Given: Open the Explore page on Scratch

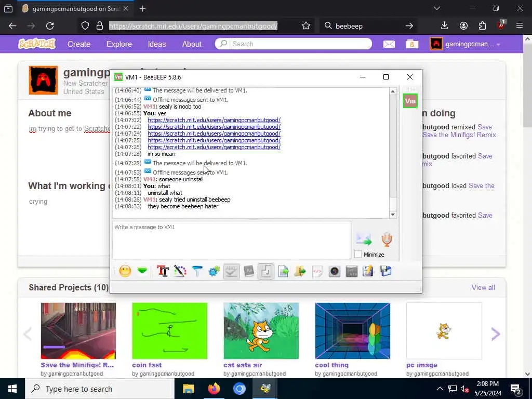Looking at the screenshot, I should point(119,44).
